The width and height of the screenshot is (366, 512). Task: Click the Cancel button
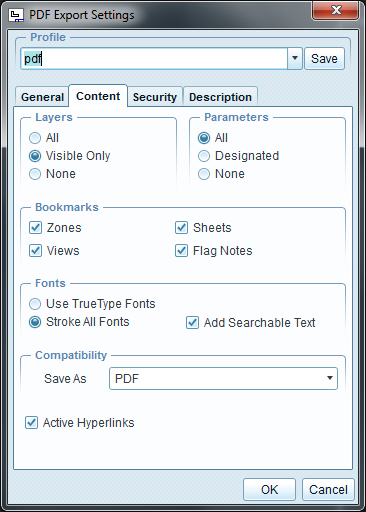point(328,489)
